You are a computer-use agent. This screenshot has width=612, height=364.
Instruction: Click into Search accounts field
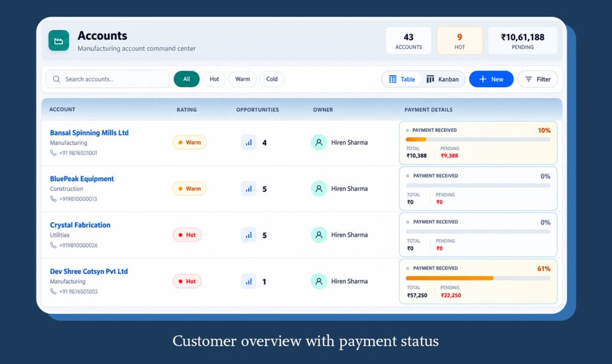tap(108, 79)
